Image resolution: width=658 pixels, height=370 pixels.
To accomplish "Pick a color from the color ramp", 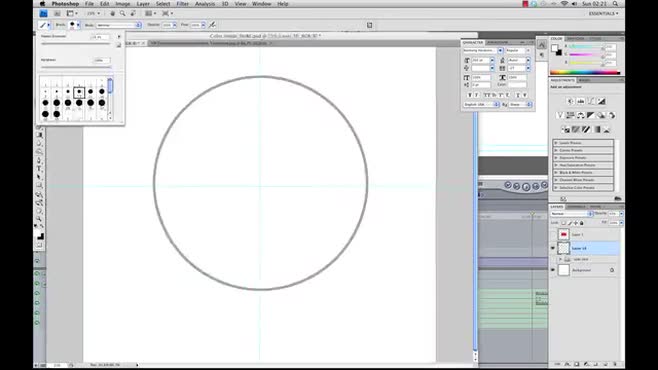I will pos(585,72).
